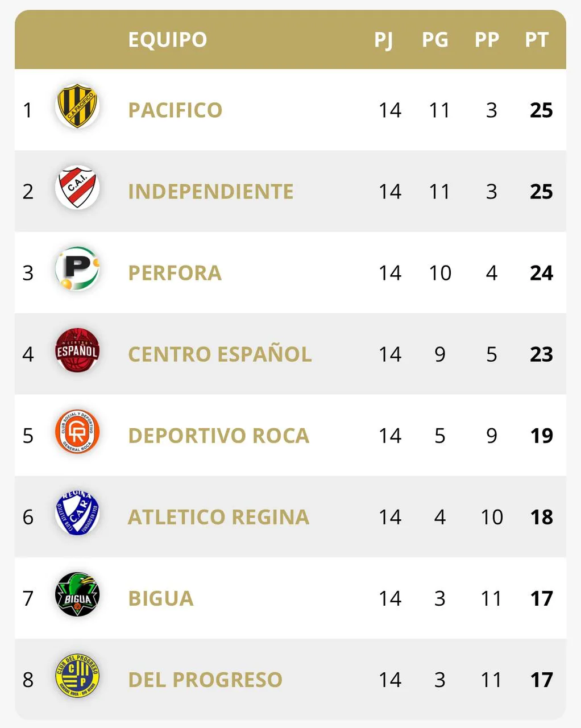
Task: Click the CENTRO ESPAÑOL team name
Action: click(220, 354)
